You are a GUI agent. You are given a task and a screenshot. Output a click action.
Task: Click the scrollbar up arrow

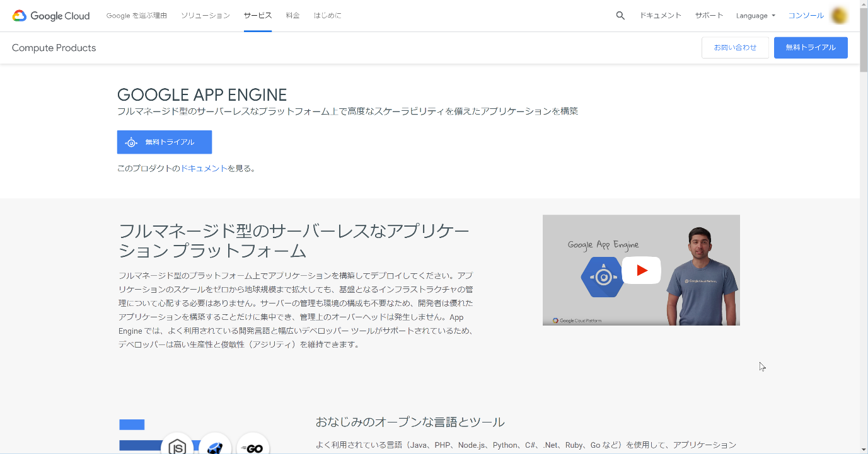tap(864, 4)
